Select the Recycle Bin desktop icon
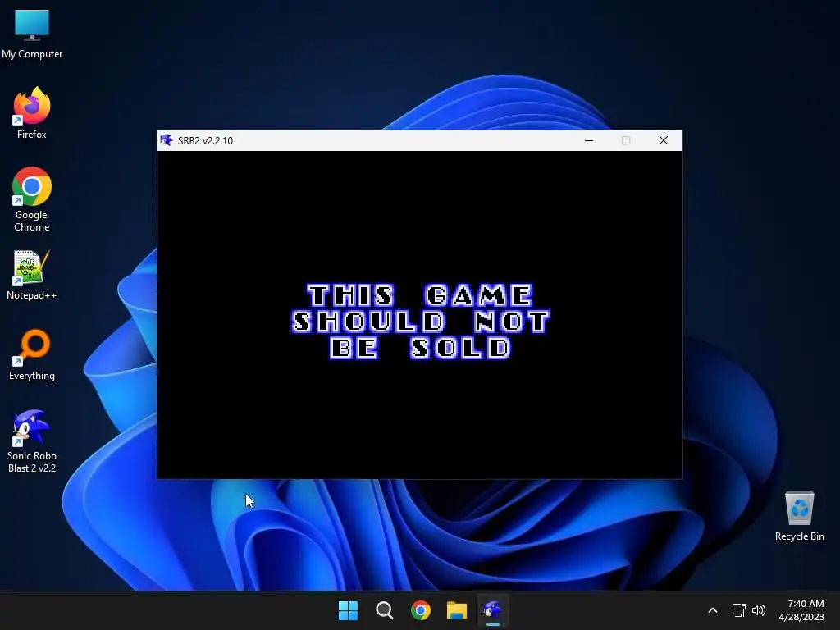The image size is (840, 630). click(x=799, y=515)
